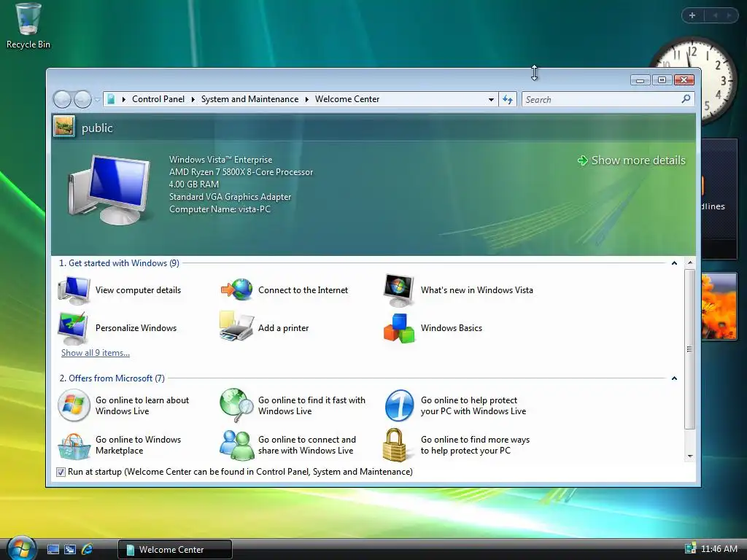Click Show Desktop in Quick Launch
The width and height of the screenshot is (747, 560).
click(53, 550)
